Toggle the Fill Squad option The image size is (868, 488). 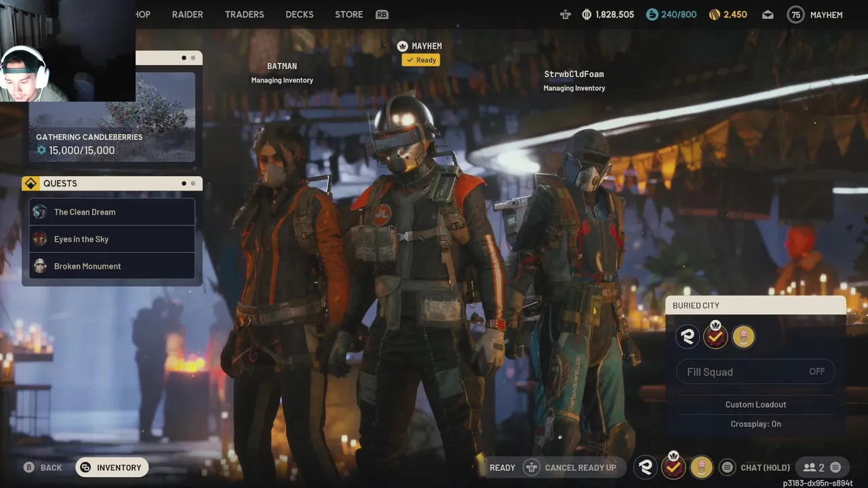pyautogui.click(x=755, y=371)
